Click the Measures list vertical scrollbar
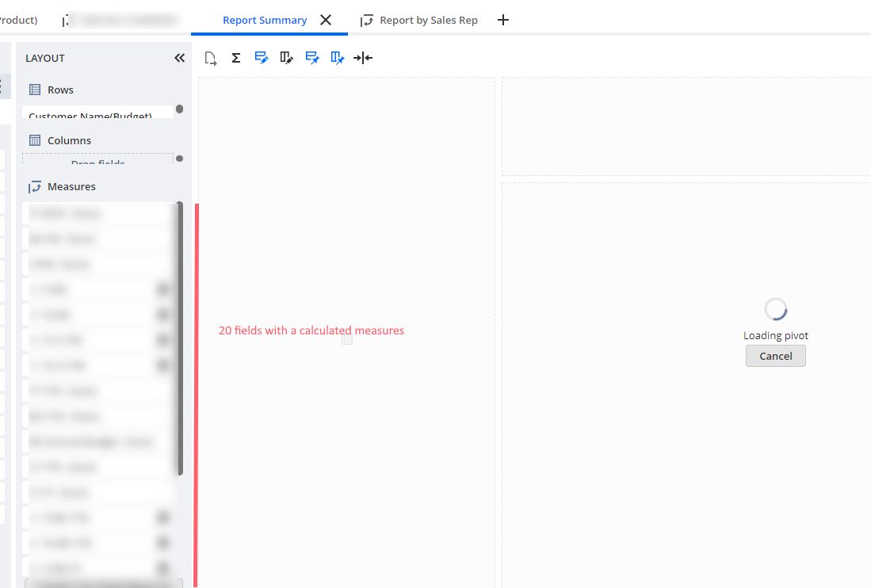 pyautogui.click(x=180, y=338)
